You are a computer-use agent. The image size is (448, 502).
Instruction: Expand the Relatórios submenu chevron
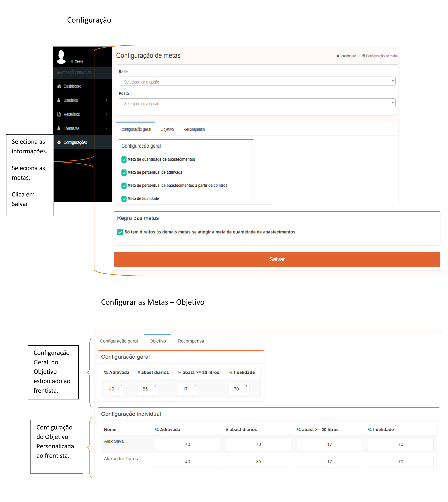[x=107, y=114]
